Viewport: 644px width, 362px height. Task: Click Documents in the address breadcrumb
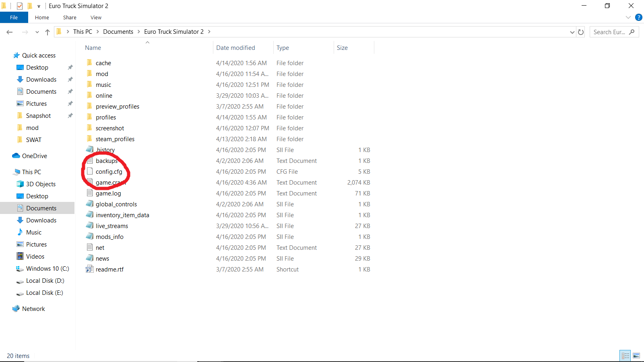[x=118, y=32]
